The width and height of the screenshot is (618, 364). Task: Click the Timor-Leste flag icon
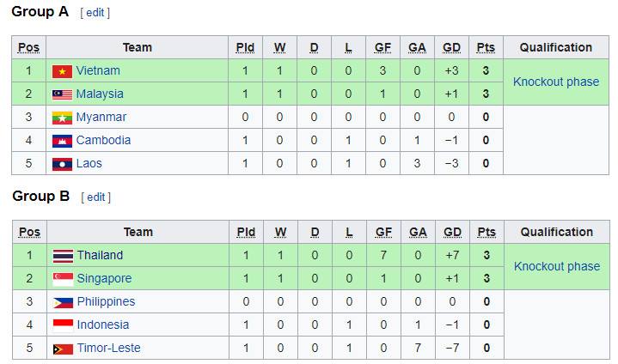(x=63, y=349)
